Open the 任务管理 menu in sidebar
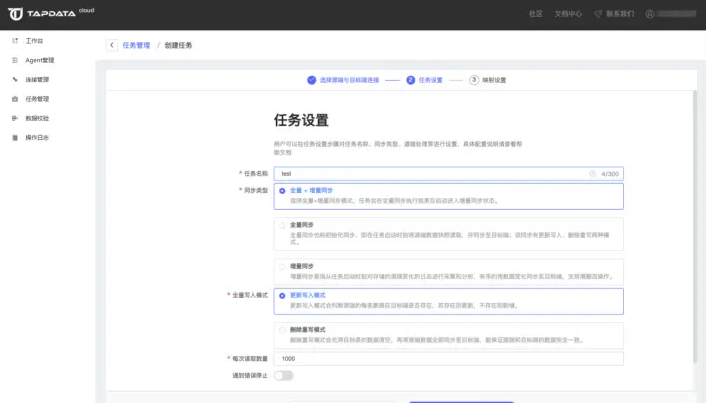 [x=36, y=99]
